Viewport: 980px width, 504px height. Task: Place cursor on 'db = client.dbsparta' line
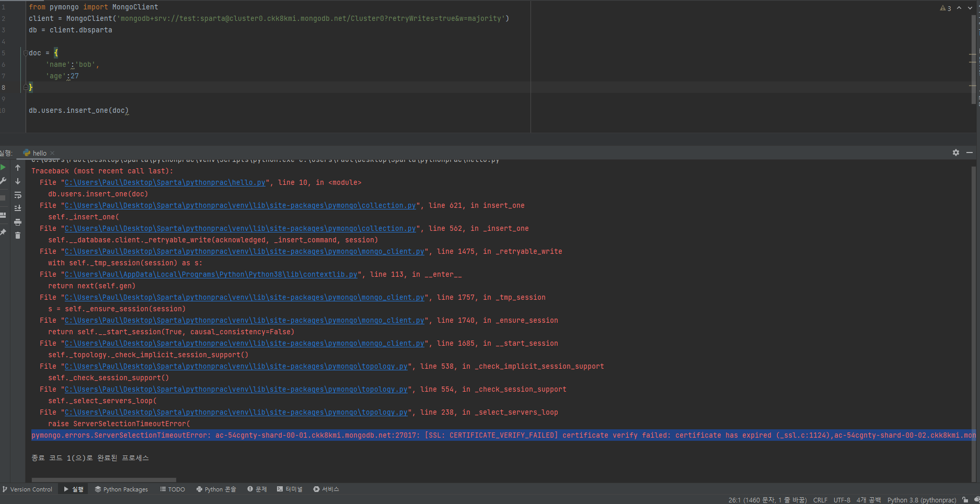[70, 30]
